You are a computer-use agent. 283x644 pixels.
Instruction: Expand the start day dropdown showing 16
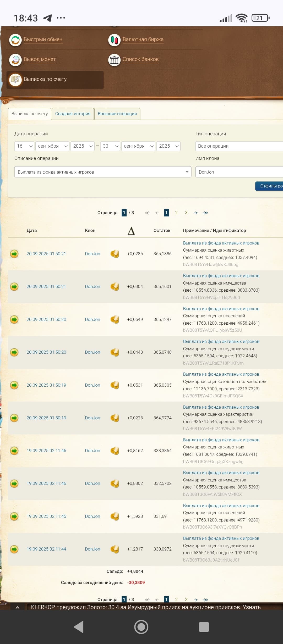(x=24, y=146)
